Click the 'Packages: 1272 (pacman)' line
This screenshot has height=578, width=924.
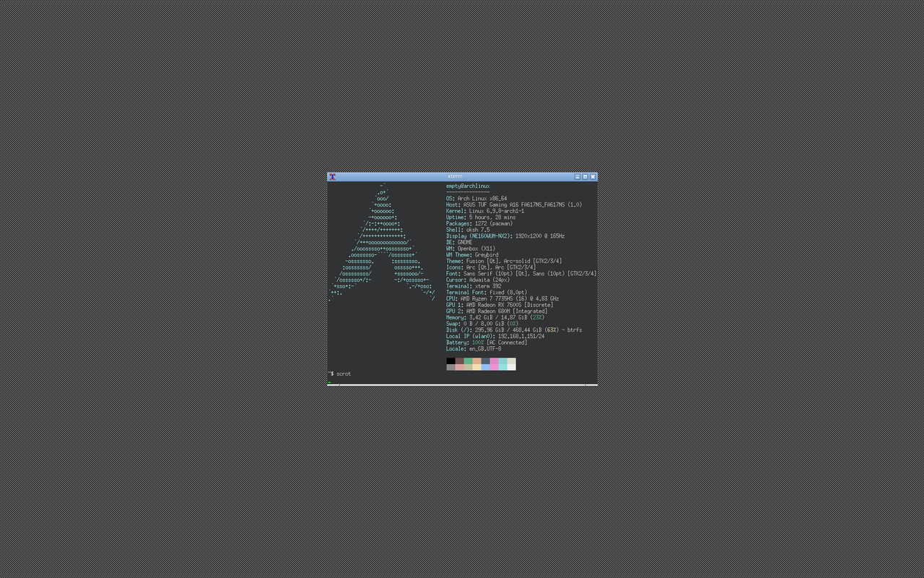tap(479, 223)
